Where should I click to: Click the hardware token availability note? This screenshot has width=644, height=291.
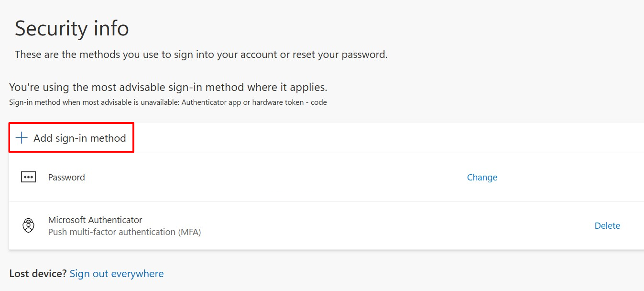(168, 102)
